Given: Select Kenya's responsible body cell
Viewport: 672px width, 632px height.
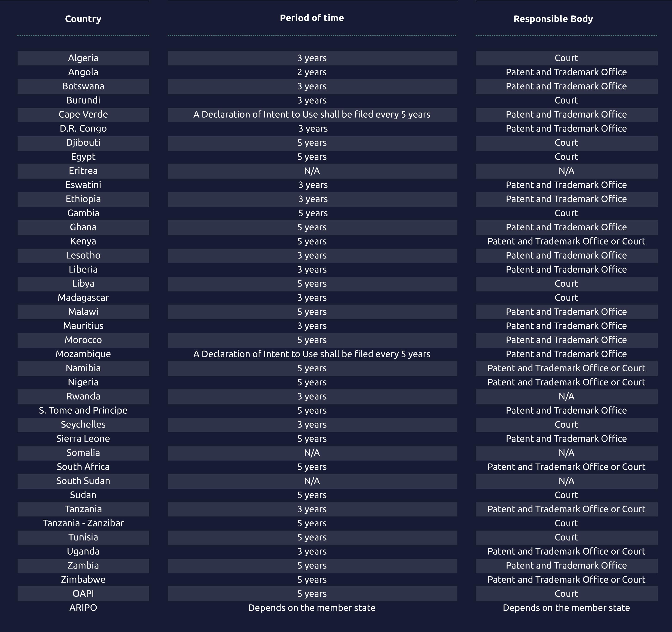Looking at the screenshot, I should coord(566,241).
